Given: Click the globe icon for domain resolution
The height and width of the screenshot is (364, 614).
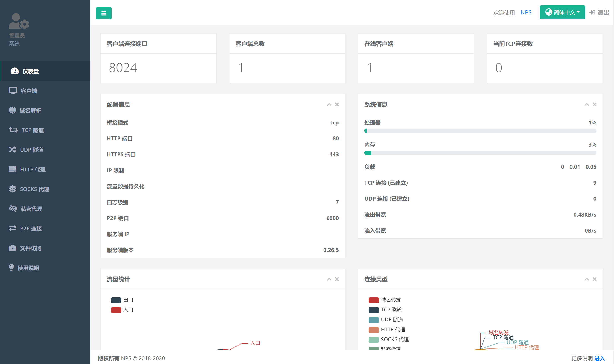Looking at the screenshot, I should (x=12, y=110).
